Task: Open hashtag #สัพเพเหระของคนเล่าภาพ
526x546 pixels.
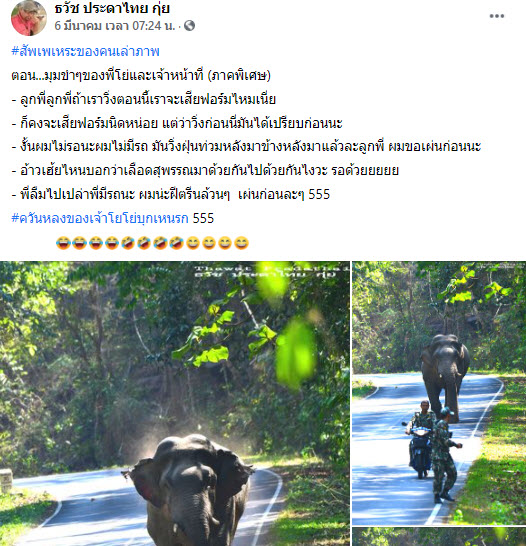Action: tap(85, 52)
